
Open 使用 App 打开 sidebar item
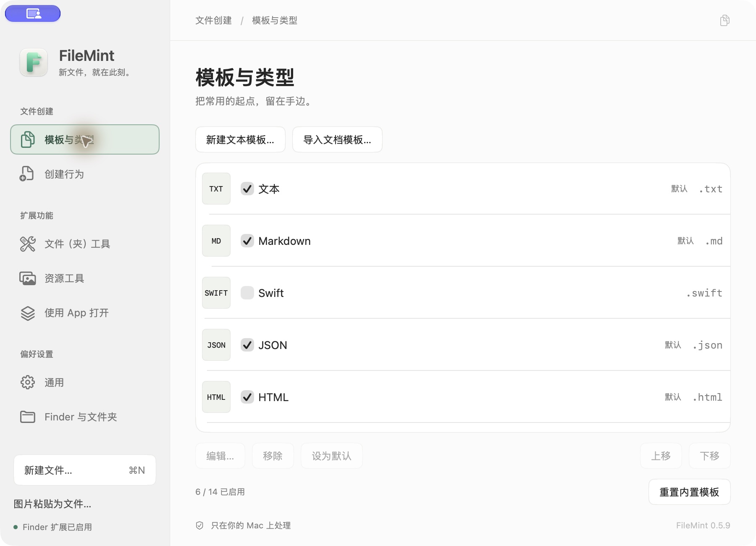85,313
